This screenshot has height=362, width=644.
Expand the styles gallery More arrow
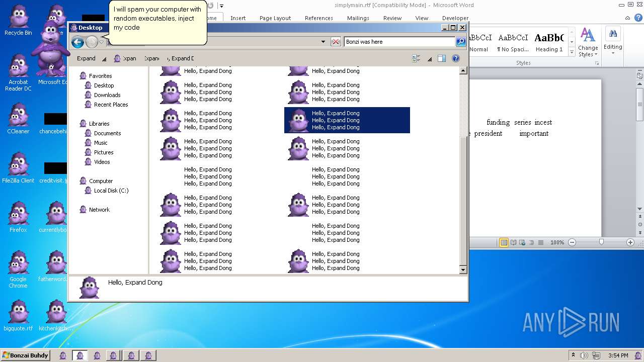(572, 52)
